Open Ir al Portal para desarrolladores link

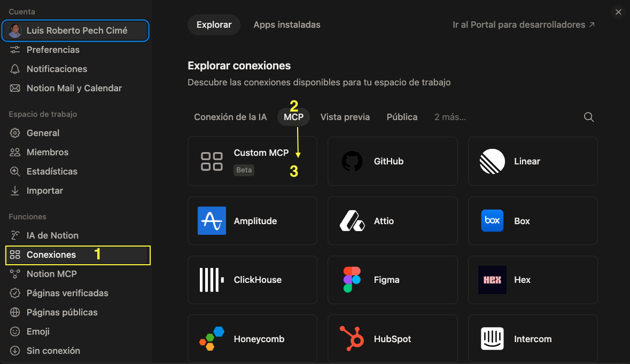(524, 25)
